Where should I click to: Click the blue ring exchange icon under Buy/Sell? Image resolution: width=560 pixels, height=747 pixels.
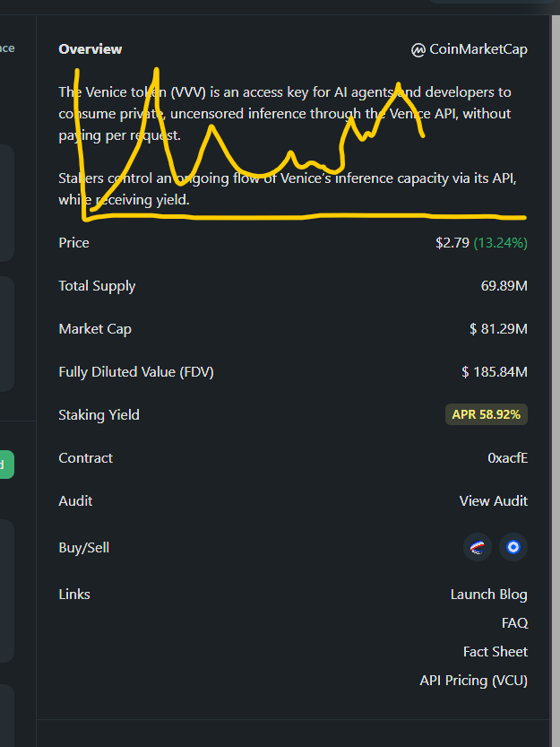[513, 547]
